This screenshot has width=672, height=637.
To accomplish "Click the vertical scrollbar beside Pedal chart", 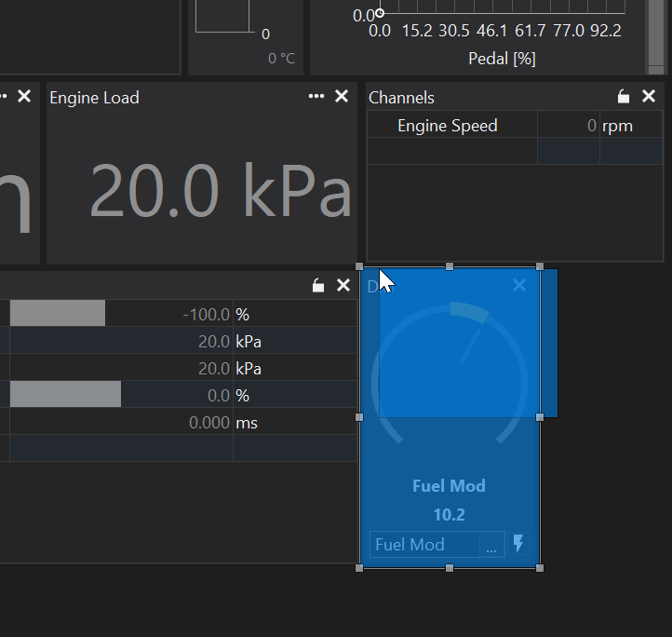I will pyautogui.click(x=658, y=33).
